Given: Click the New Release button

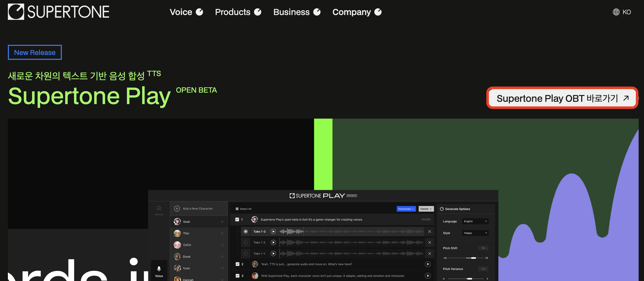Looking at the screenshot, I should (x=35, y=52).
